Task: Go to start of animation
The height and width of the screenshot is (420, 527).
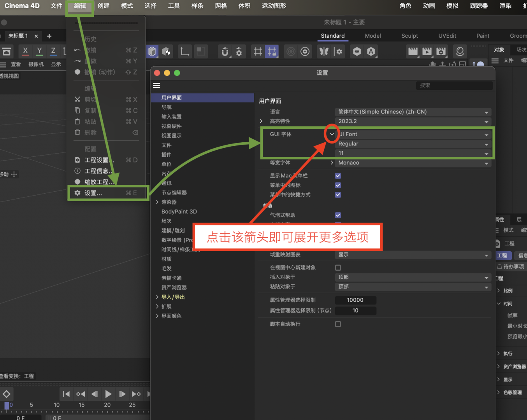Action: pos(67,394)
